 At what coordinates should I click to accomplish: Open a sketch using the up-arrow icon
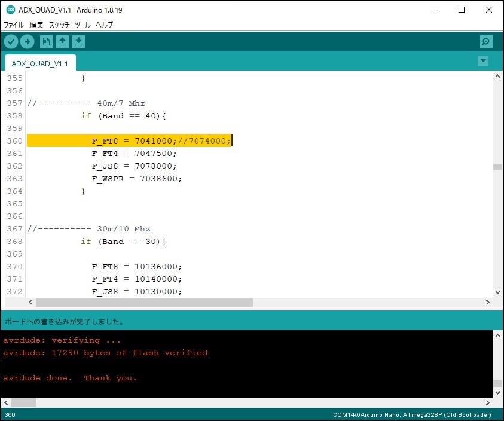[x=62, y=41]
